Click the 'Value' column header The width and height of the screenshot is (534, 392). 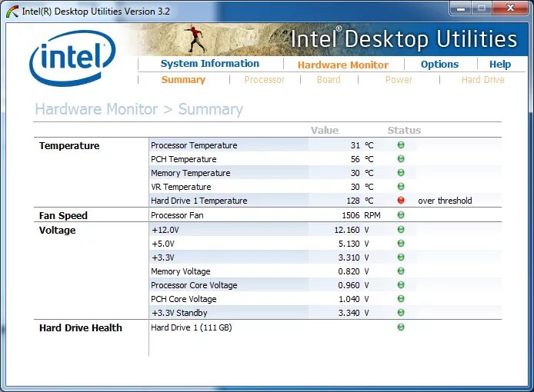tap(325, 131)
